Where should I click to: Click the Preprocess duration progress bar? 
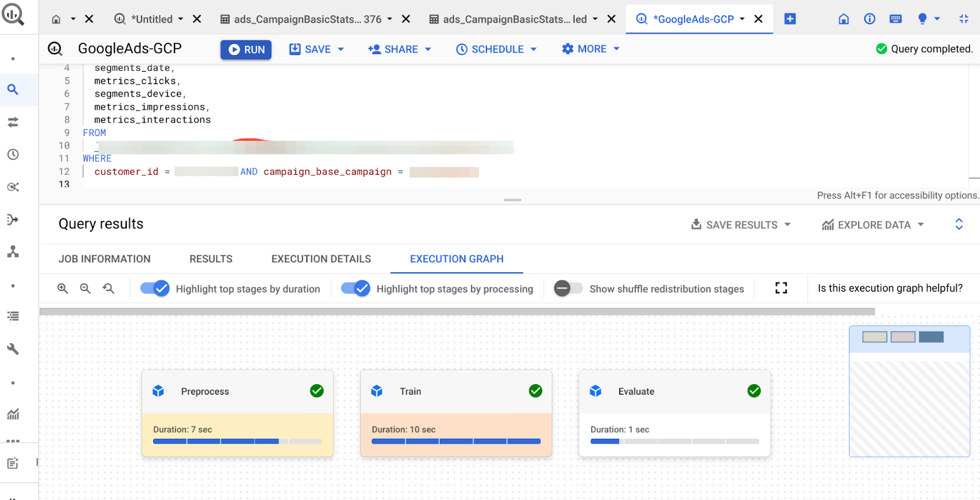point(238,441)
